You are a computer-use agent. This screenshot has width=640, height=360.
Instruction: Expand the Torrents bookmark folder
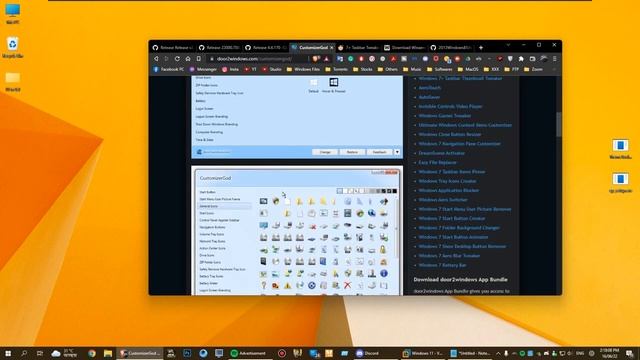coord(336,69)
